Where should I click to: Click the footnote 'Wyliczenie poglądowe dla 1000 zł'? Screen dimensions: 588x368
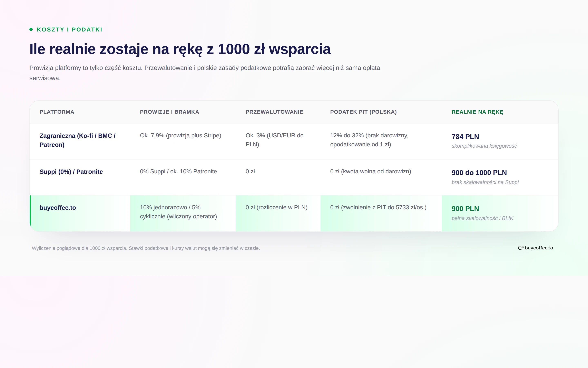tap(146, 248)
